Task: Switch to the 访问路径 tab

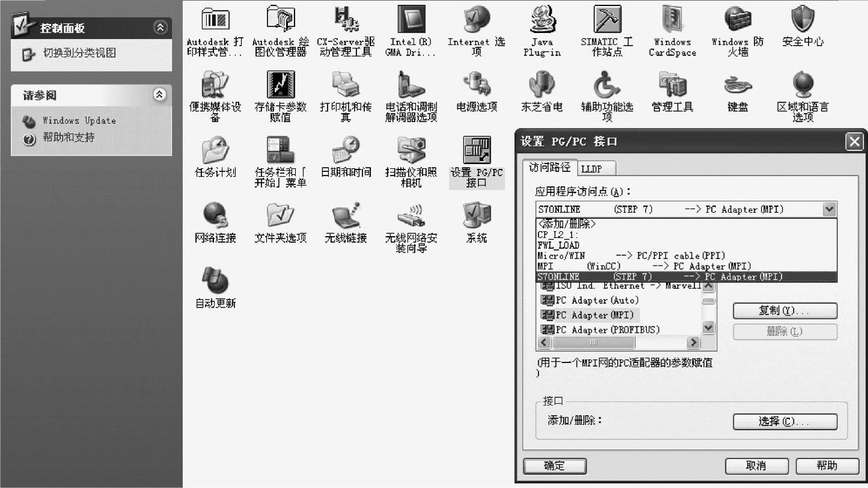Action: pyautogui.click(x=550, y=168)
